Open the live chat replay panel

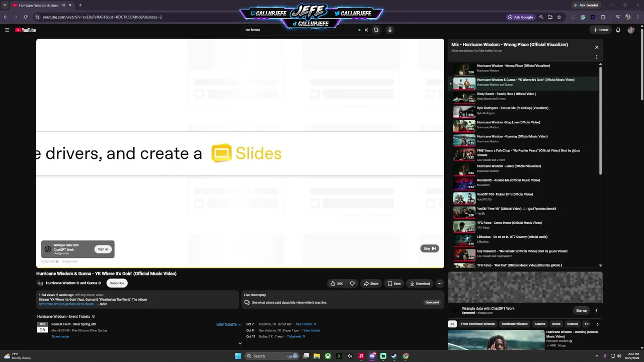pos(432,303)
